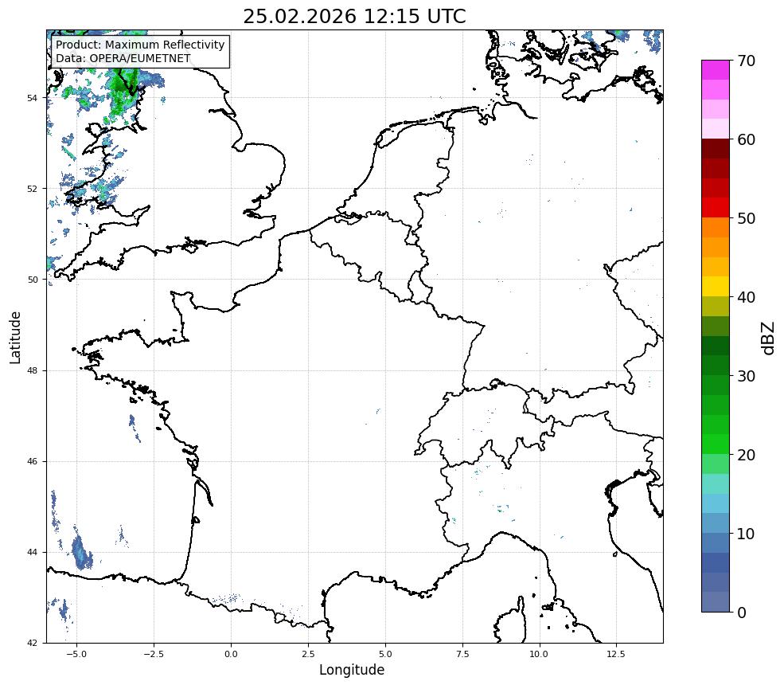Click the latitude tick label 54
Image resolution: width=784 pixels, height=685 pixels.
(33, 98)
